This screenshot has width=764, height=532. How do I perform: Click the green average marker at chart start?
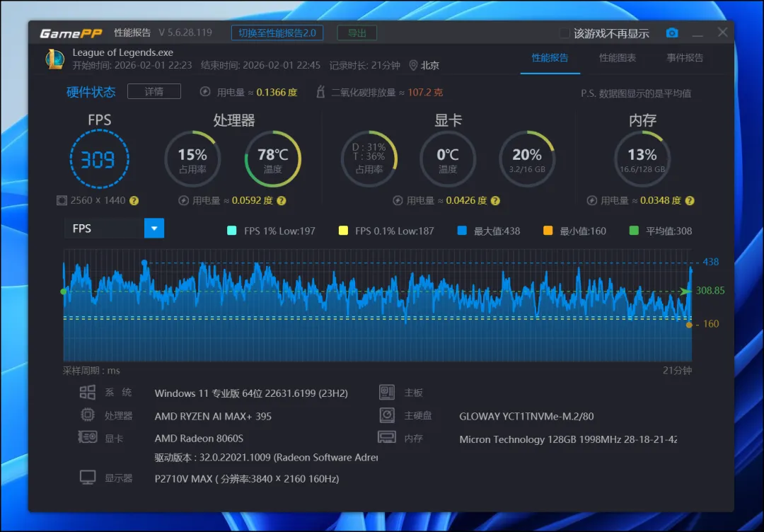[64, 291]
